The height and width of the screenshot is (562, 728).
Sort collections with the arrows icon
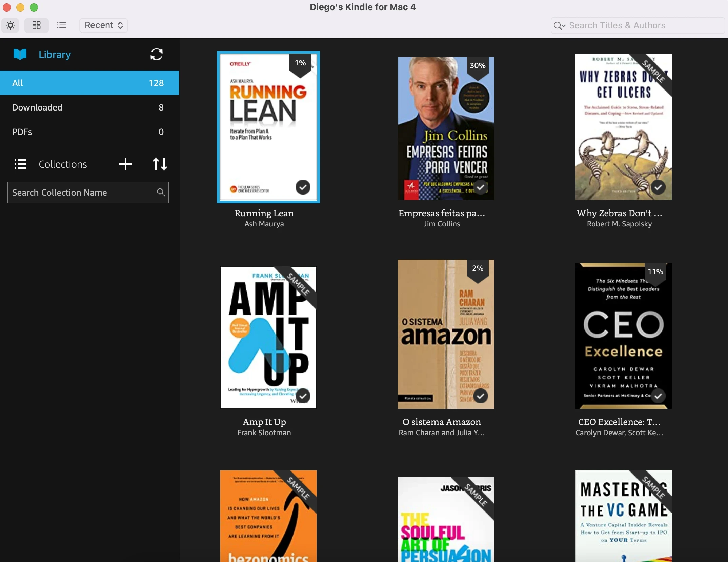tap(160, 164)
